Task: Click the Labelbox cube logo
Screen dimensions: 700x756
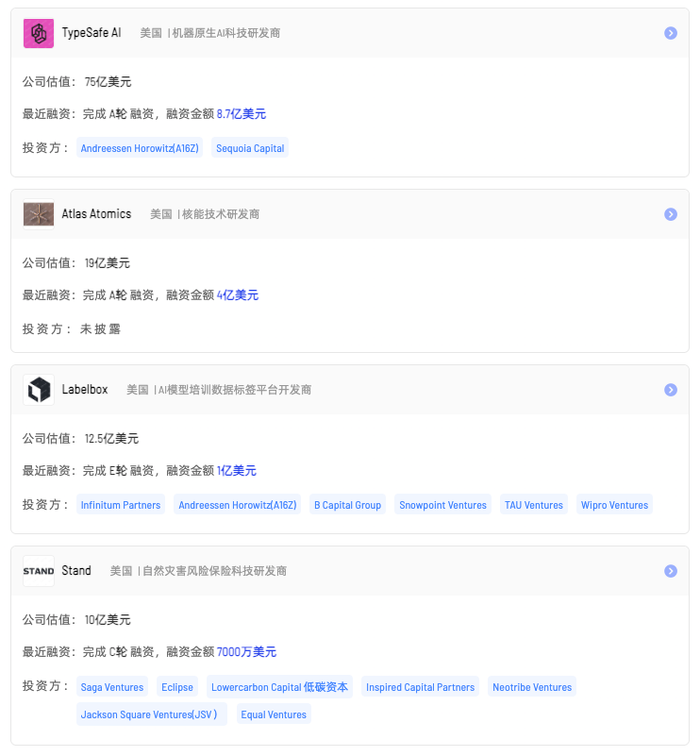Action: click(x=39, y=390)
